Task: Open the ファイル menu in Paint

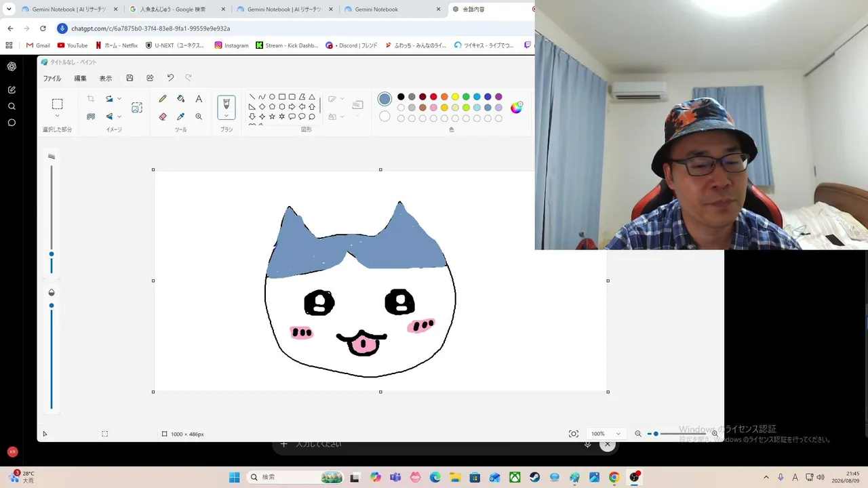Action: (52, 79)
